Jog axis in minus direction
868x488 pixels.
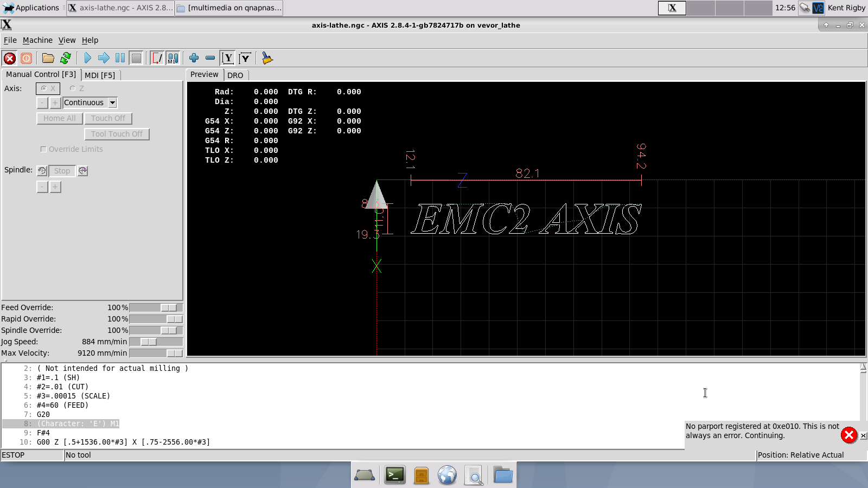(42, 102)
